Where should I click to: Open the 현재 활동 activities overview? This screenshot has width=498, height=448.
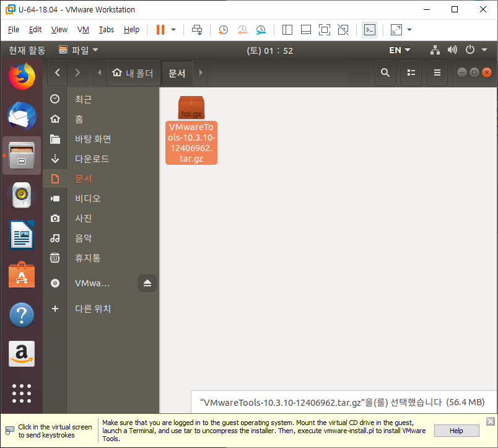27,50
